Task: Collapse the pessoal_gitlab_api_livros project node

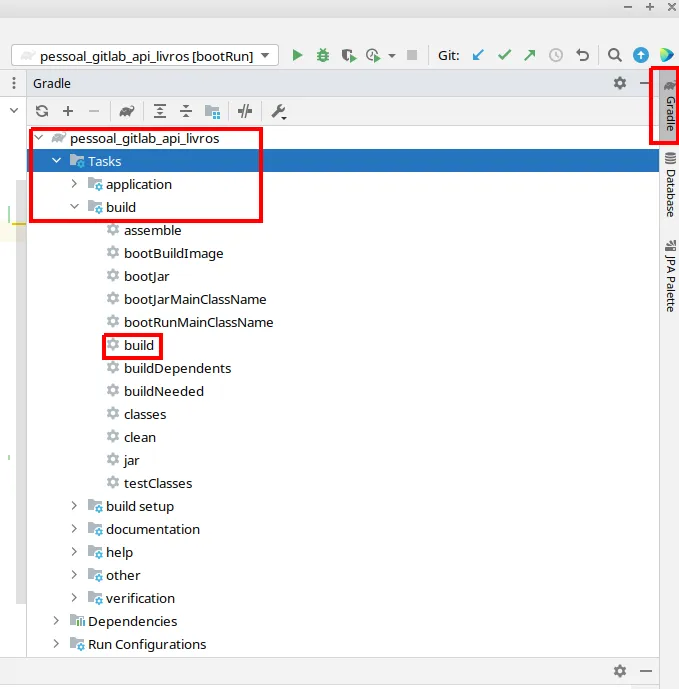Action: click(39, 138)
